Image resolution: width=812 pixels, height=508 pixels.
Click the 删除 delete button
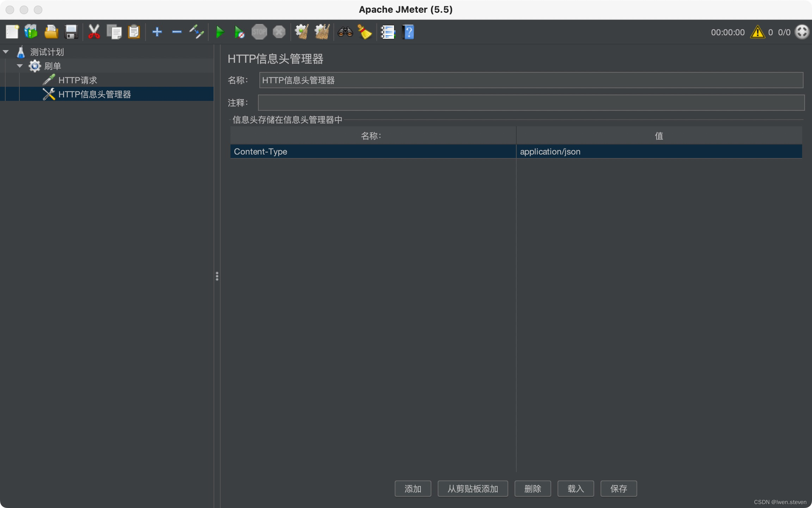533,489
